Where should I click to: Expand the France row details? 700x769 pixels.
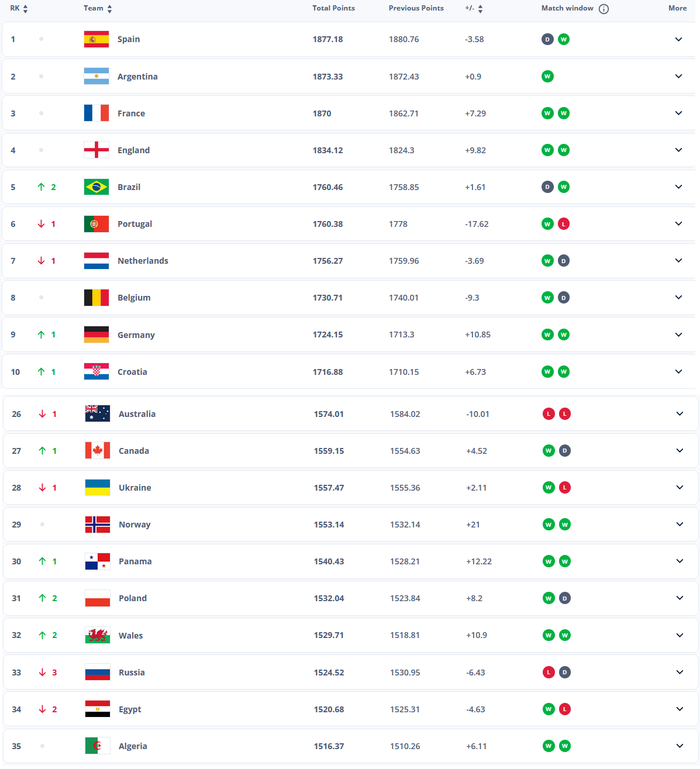pyautogui.click(x=678, y=113)
